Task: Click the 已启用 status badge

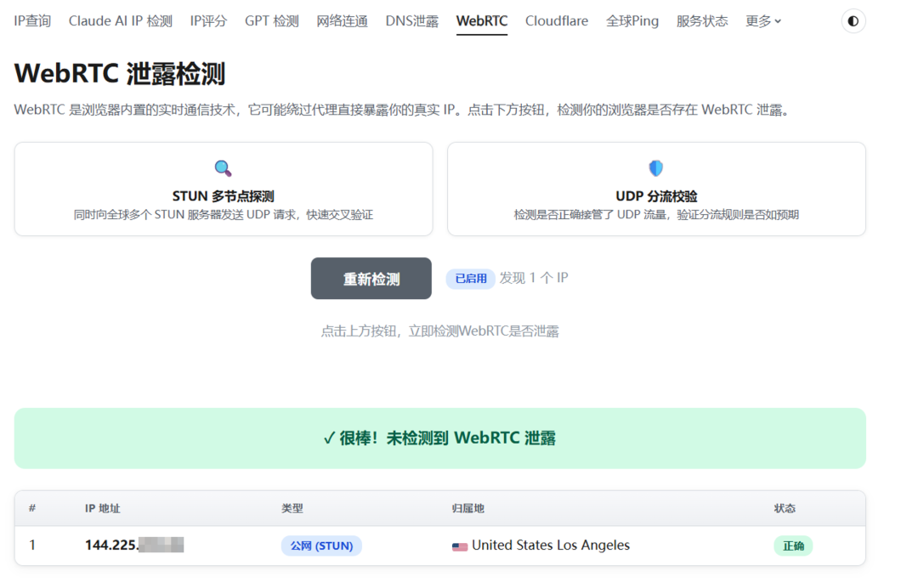Action: [471, 279]
